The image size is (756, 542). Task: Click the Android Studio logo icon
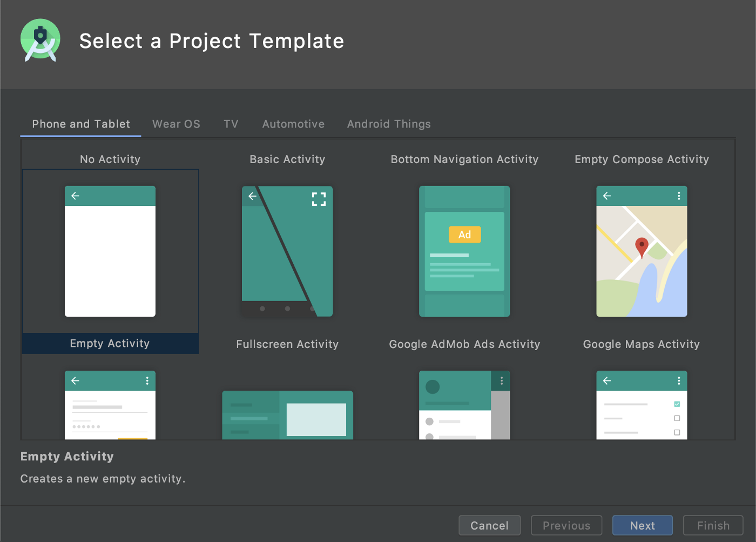(40, 41)
